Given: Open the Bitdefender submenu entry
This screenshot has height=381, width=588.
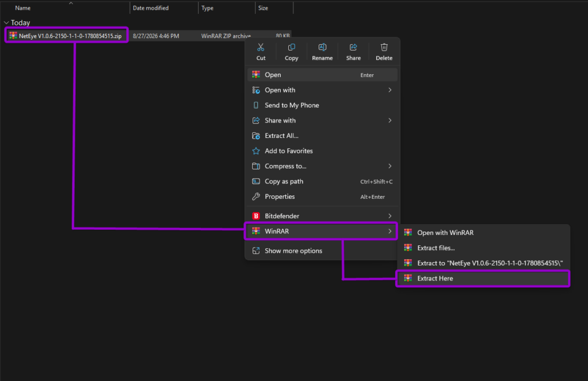Looking at the screenshot, I should point(322,216).
